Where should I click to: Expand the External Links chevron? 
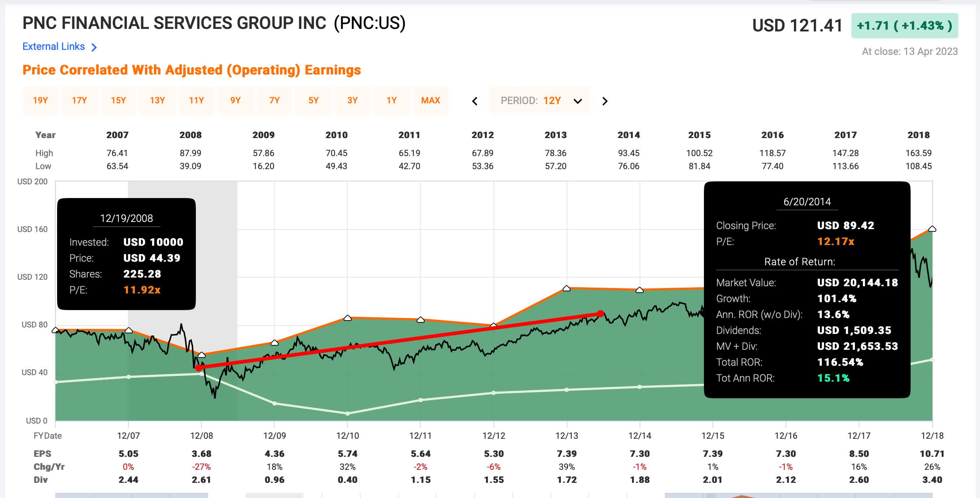[x=94, y=47]
